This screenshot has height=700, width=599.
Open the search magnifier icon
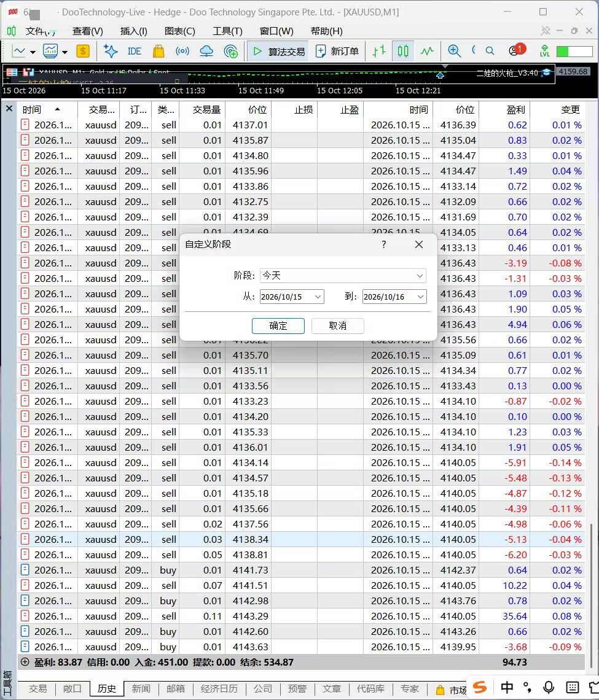tap(490, 52)
